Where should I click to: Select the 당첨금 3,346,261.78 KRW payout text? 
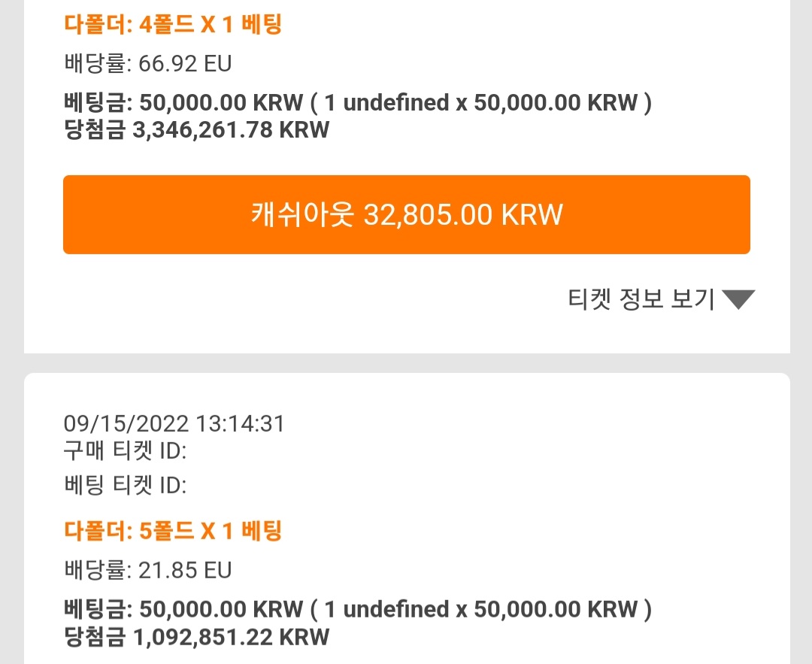point(196,129)
